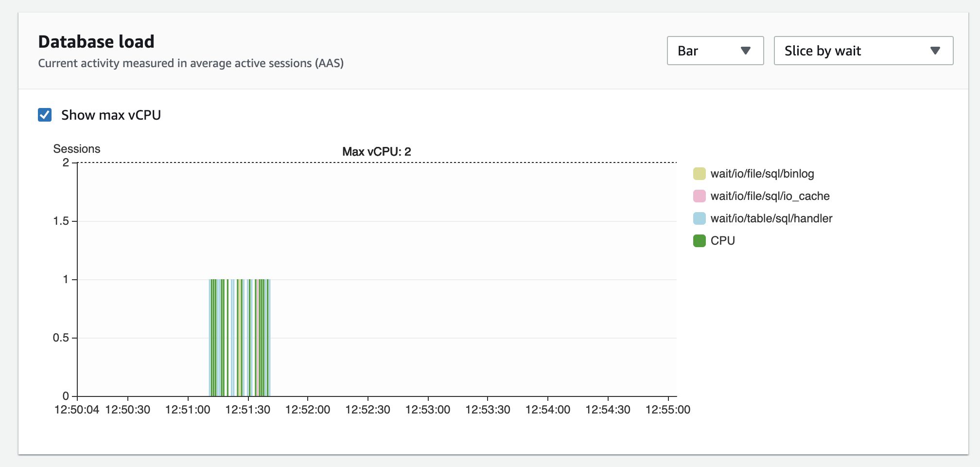The image size is (980, 467).
Task: Open the Slice by wait dropdown
Action: 863,51
